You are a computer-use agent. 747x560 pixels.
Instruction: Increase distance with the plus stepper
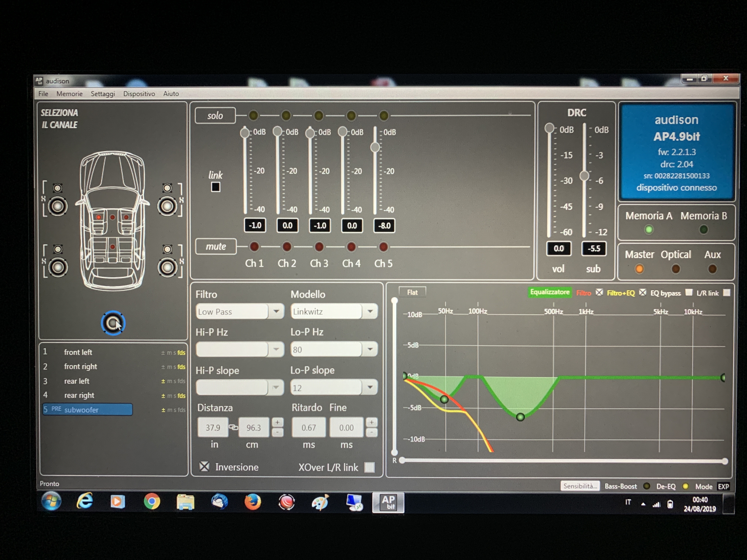(x=278, y=422)
